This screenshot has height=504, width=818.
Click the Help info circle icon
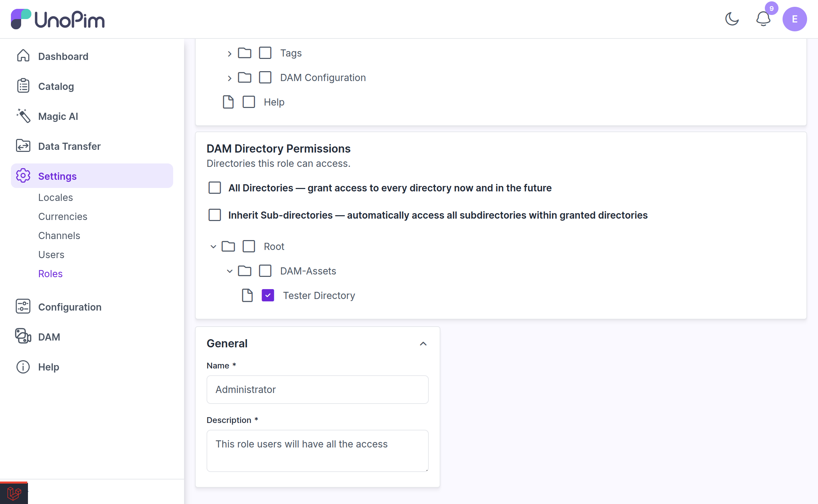pos(23,367)
